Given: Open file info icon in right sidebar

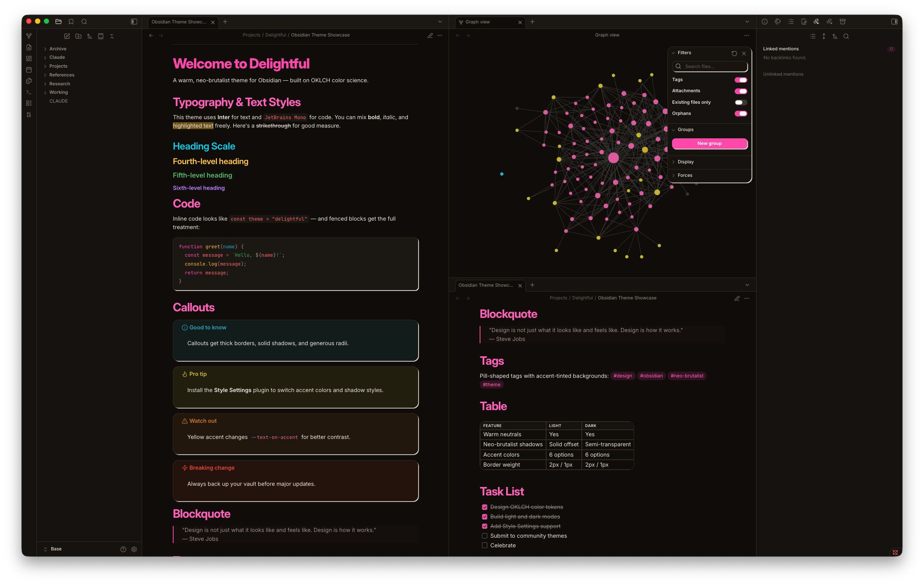Looking at the screenshot, I should pyautogui.click(x=765, y=22).
